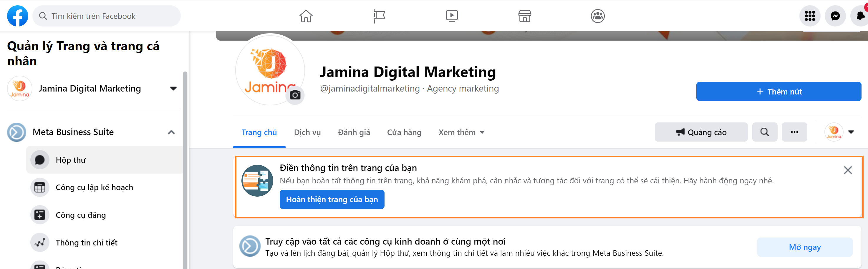Click the camera icon on profile picture
Image resolution: width=868 pixels, height=269 pixels.
pos(295,95)
